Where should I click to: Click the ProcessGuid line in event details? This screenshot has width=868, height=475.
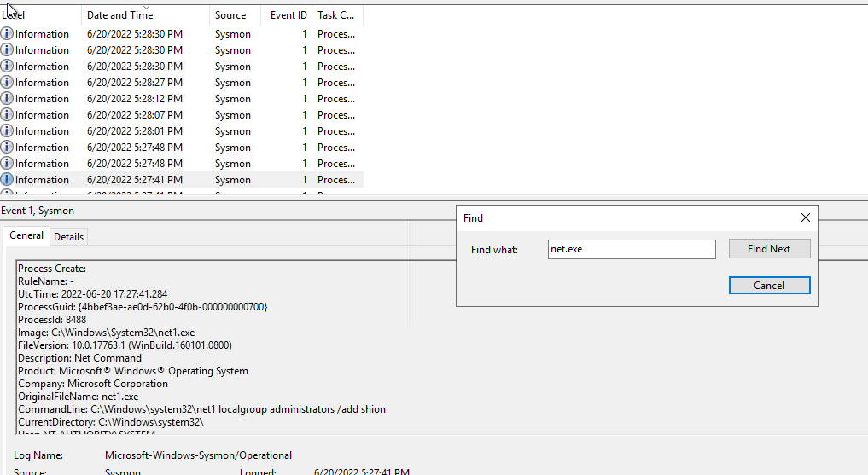(x=143, y=307)
